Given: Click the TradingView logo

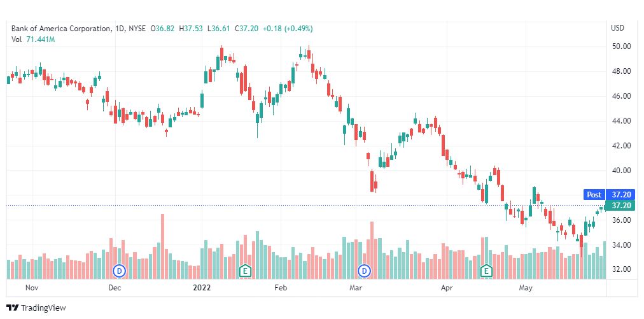Looking at the screenshot, I should point(36,308).
